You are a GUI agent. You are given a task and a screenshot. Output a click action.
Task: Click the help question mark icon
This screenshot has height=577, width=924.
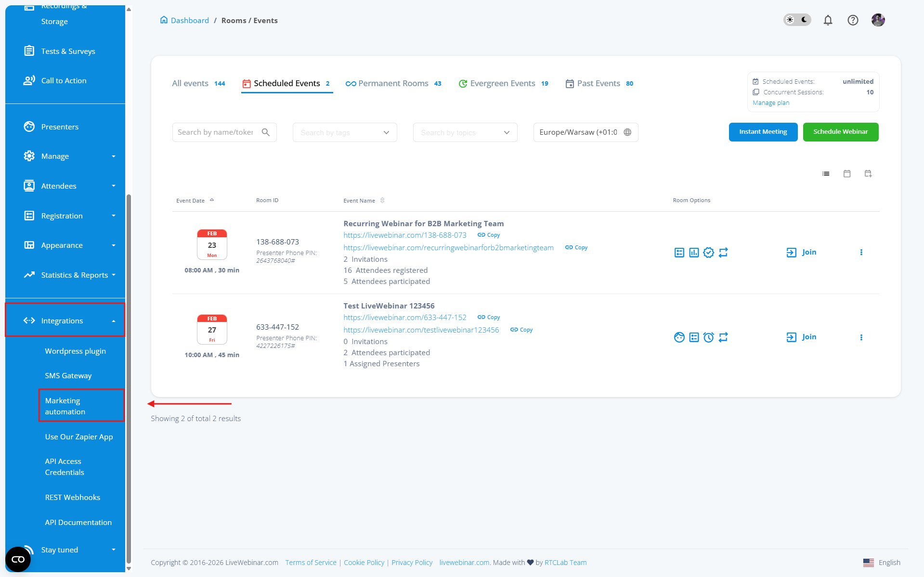[x=853, y=20]
